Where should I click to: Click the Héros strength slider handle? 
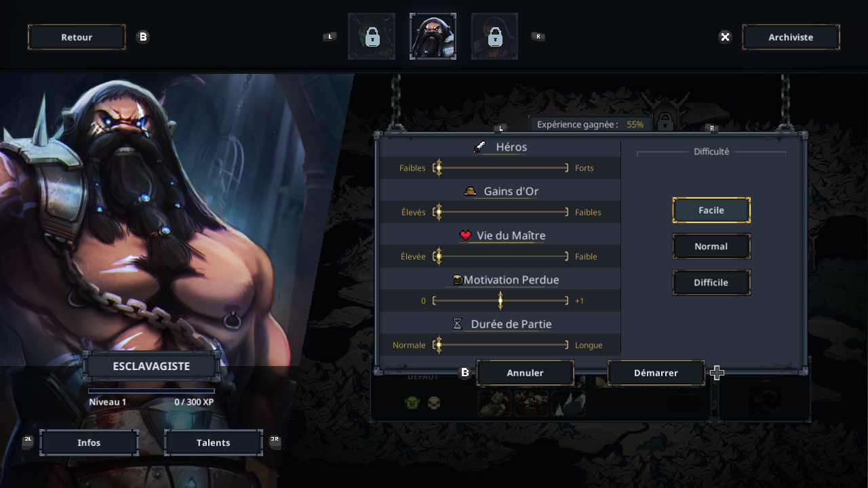pyautogui.click(x=439, y=167)
